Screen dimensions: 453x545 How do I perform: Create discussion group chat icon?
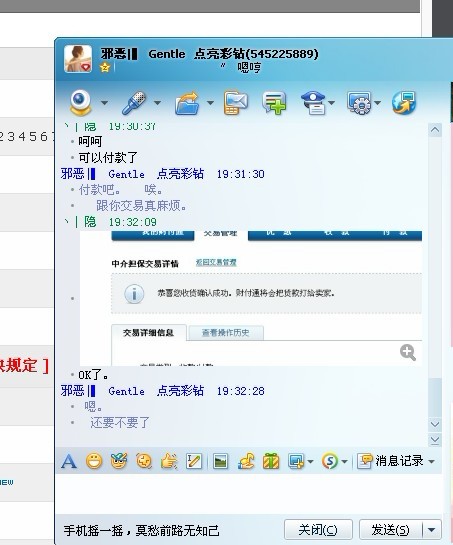click(274, 103)
